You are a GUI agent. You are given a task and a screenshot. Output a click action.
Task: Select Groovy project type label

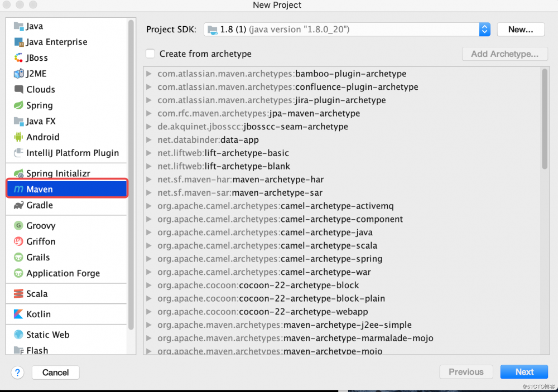(x=41, y=225)
